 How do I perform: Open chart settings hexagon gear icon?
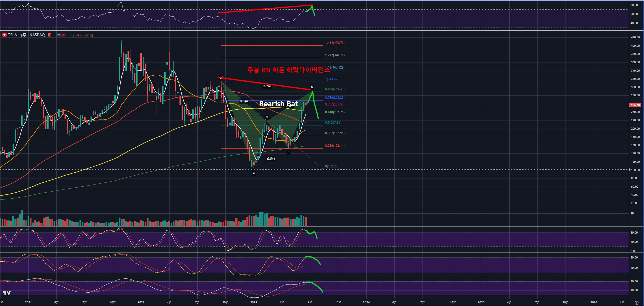tap(636, 303)
